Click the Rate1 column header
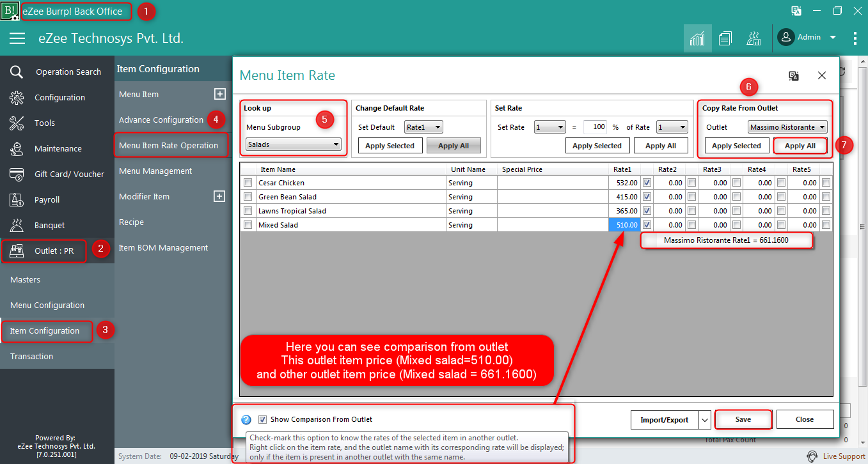Image resolution: width=868 pixels, height=464 pixels. tap(622, 169)
